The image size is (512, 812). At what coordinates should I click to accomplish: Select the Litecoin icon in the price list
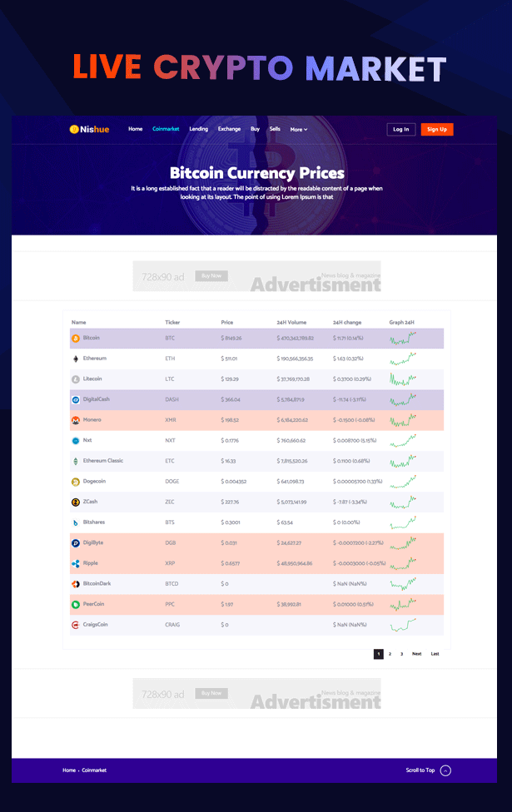[74, 379]
